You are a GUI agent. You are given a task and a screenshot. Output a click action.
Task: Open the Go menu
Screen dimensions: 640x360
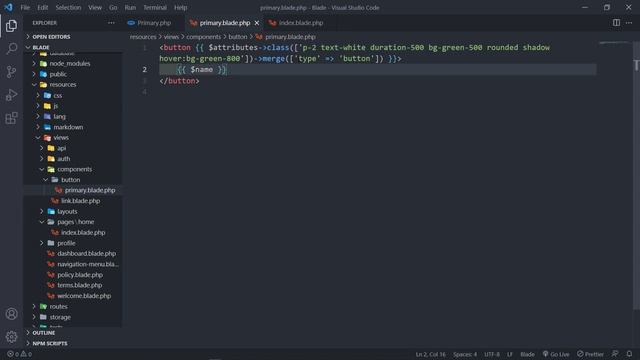click(x=113, y=7)
